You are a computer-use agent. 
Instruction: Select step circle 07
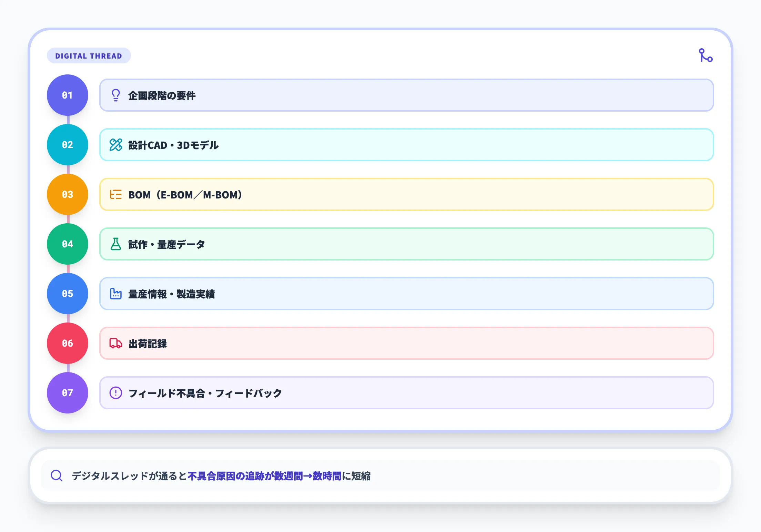(68, 393)
